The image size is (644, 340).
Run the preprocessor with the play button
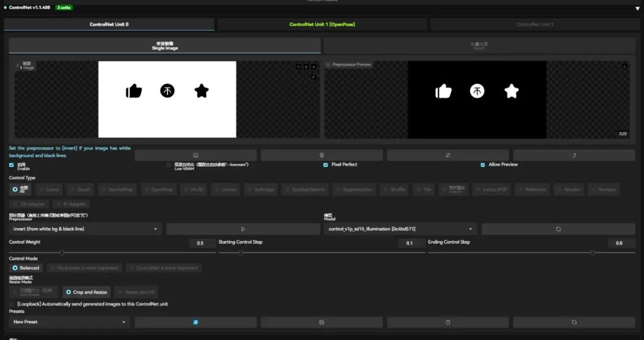tap(243, 229)
